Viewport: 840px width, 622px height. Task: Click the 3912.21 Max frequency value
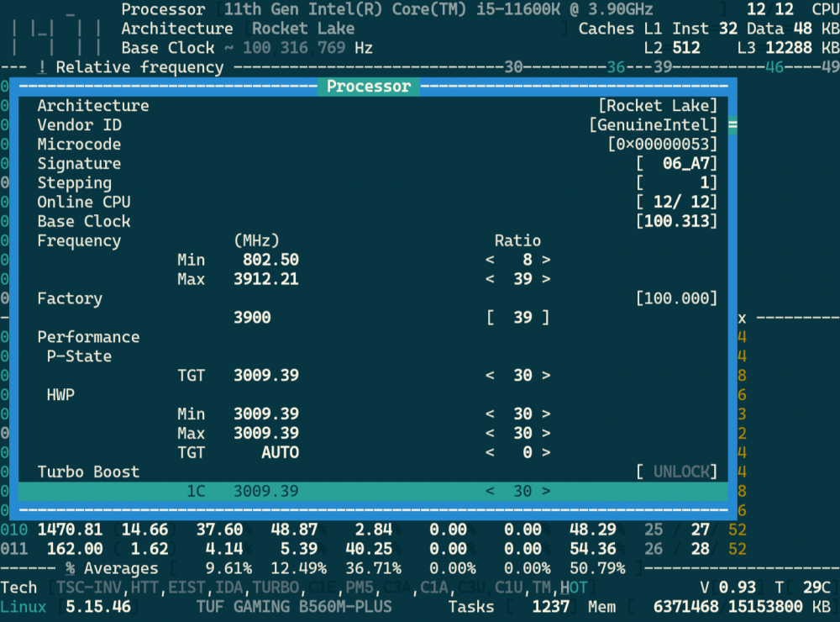coord(266,279)
